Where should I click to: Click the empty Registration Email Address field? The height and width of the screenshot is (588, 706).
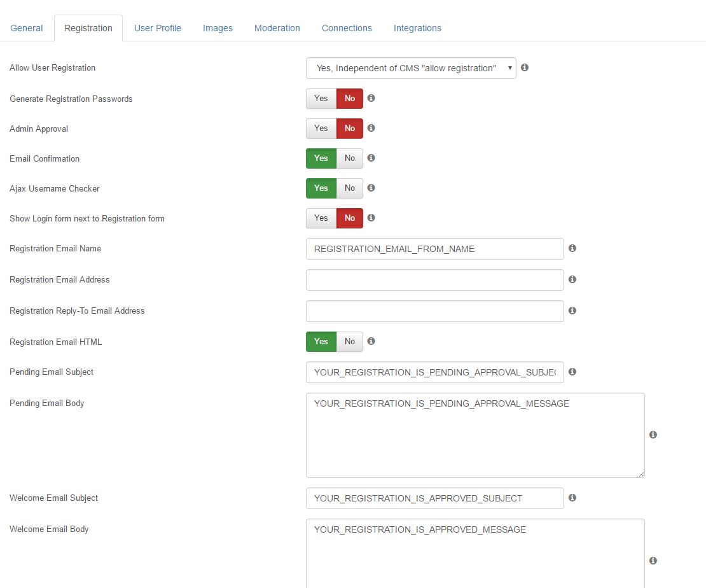click(435, 280)
